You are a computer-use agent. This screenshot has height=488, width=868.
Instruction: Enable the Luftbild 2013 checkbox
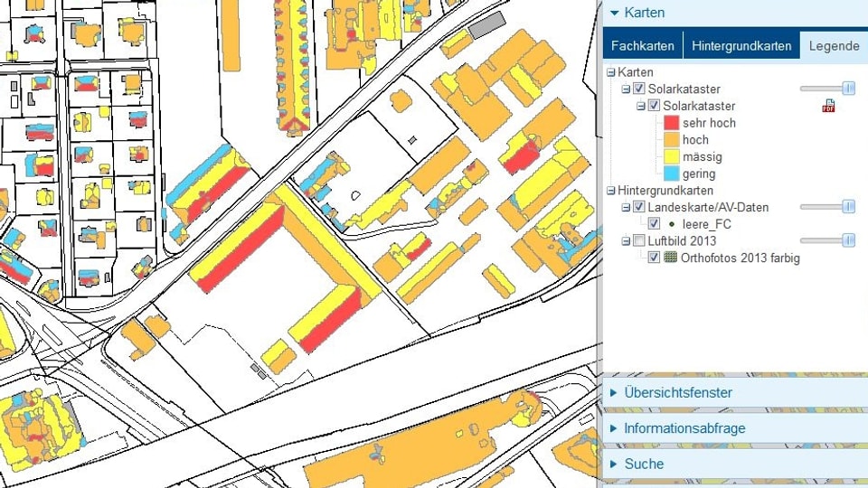pos(639,240)
